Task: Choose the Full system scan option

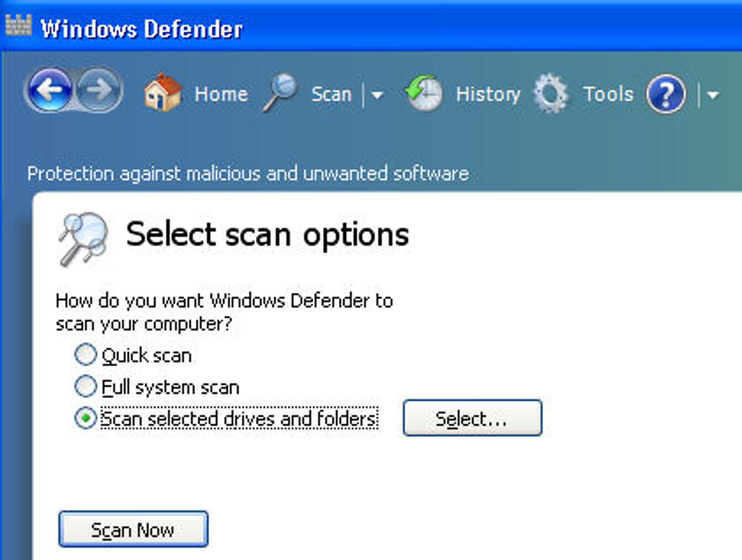Action: click(x=86, y=386)
